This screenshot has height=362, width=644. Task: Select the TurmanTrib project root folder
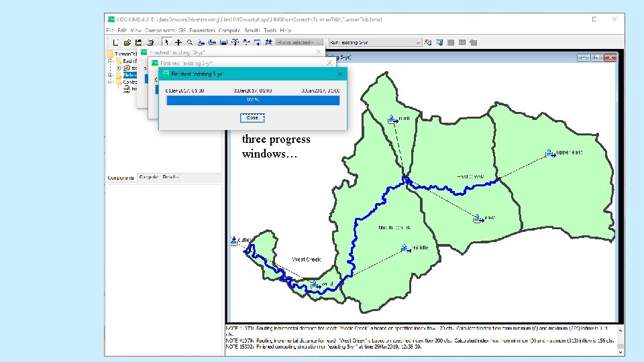click(x=122, y=54)
